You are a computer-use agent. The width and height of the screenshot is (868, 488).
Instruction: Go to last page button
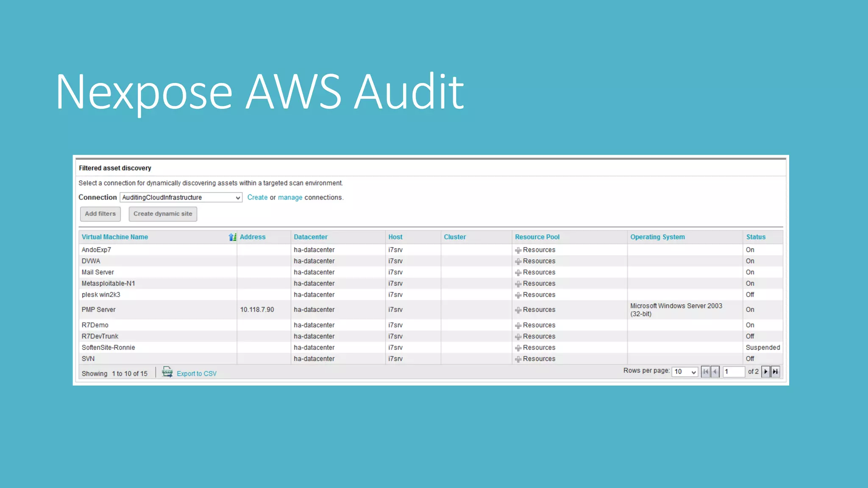coord(775,372)
